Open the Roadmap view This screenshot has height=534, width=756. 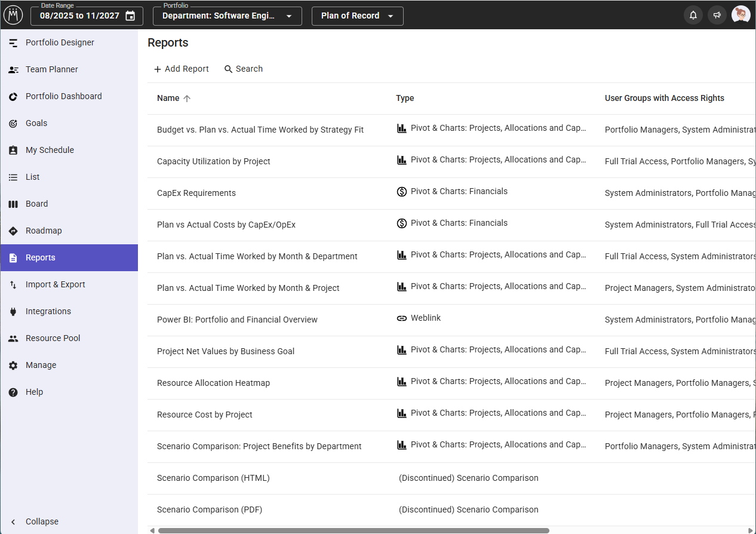pos(44,231)
